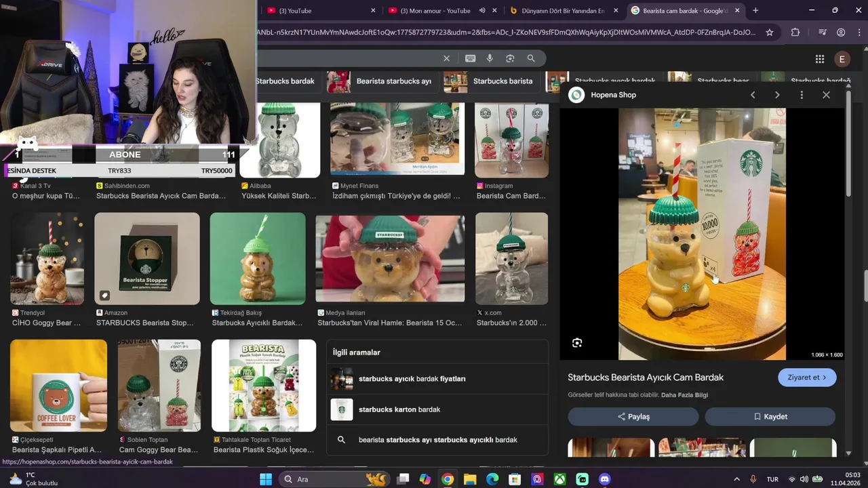The height and width of the screenshot is (488, 868).
Task: Click the large Bearista preview image
Action: 702,234
